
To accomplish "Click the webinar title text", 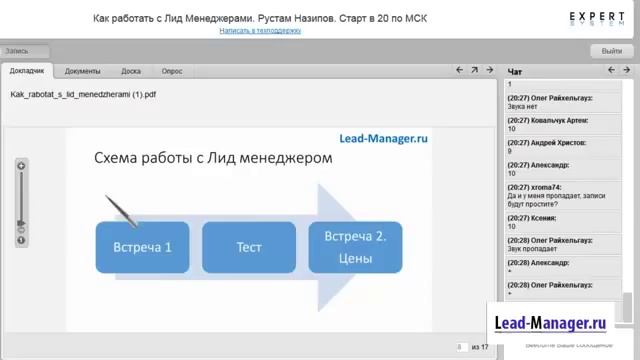I will coord(260,18).
